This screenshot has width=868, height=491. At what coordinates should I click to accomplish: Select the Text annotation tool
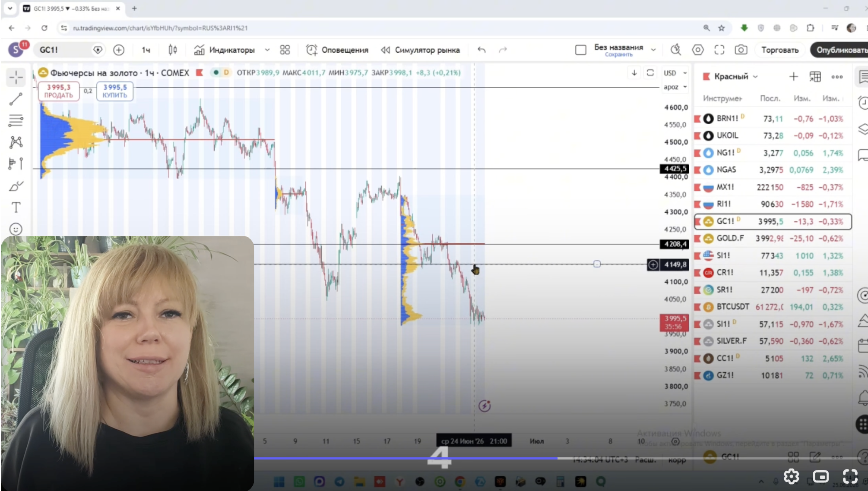coord(16,208)
